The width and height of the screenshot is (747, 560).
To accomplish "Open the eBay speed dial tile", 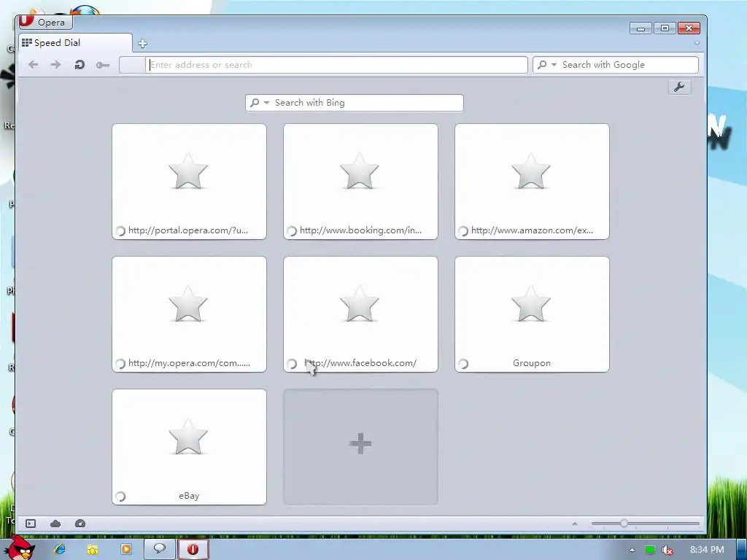I will [189, 447].
